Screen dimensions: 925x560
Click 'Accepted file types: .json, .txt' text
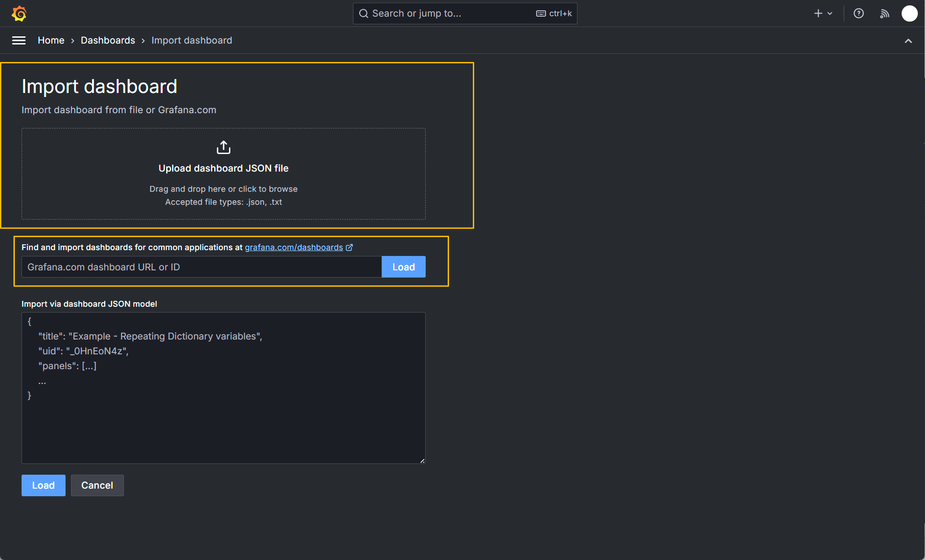pos(224,202)
